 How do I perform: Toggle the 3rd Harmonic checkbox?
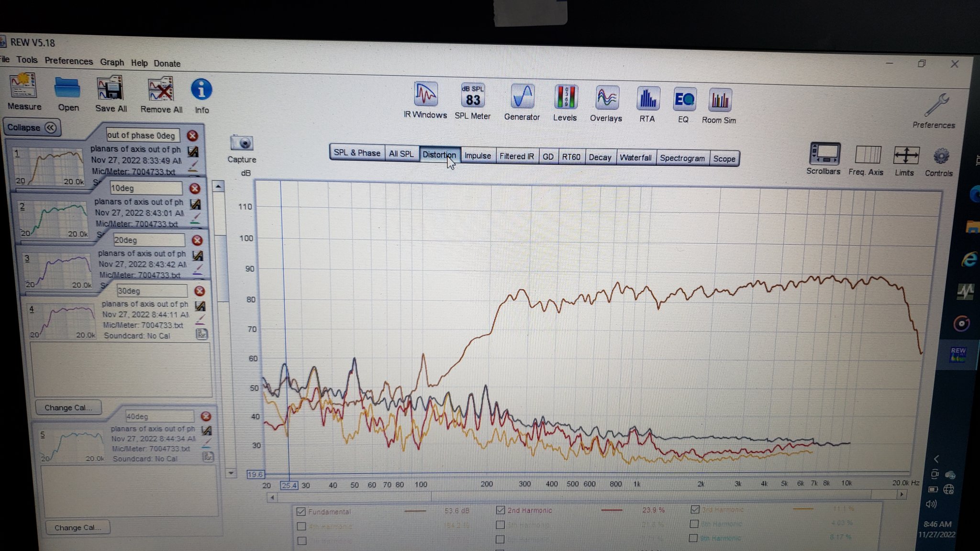click(695, 509)
